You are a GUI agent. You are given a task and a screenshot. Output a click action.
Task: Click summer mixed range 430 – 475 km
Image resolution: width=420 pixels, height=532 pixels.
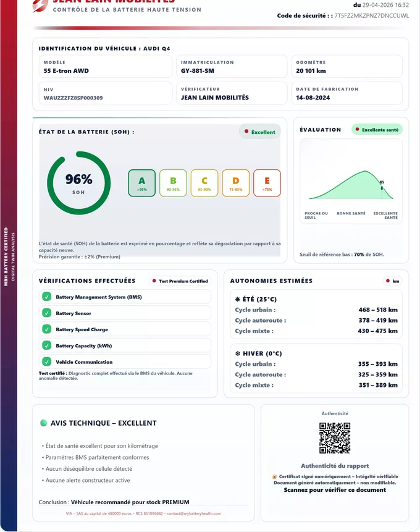coord(377,331)
